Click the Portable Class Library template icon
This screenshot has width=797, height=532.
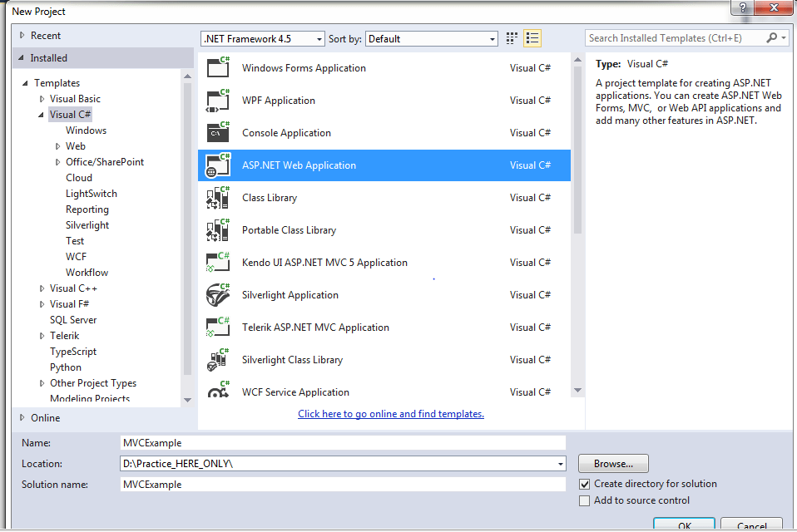click(x=219, y=230)
